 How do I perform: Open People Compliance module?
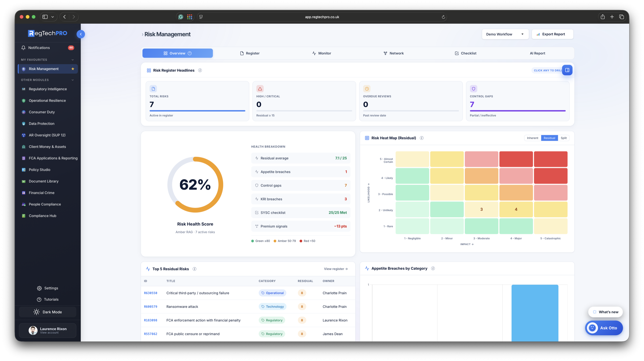pyautogui.click(x=48, y=205)
